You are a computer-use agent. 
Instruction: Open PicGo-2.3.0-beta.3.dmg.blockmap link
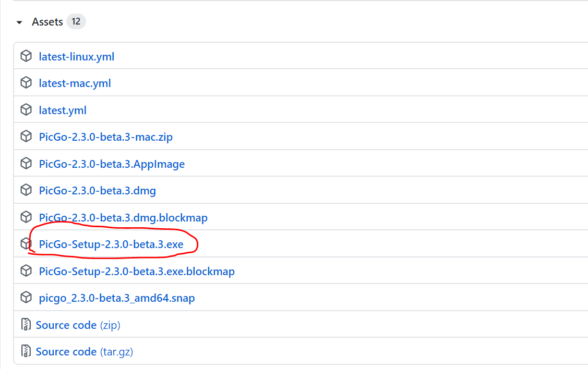123,217
